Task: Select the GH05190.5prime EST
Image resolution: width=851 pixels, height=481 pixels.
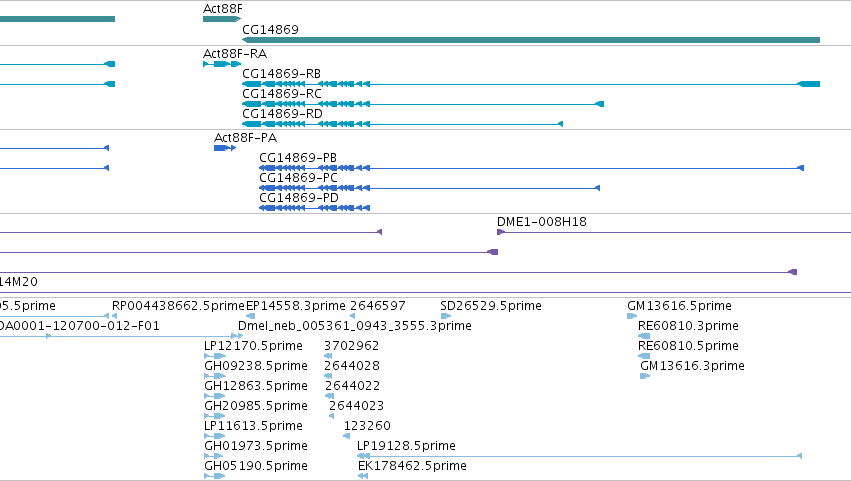Action: coord(214,476)
